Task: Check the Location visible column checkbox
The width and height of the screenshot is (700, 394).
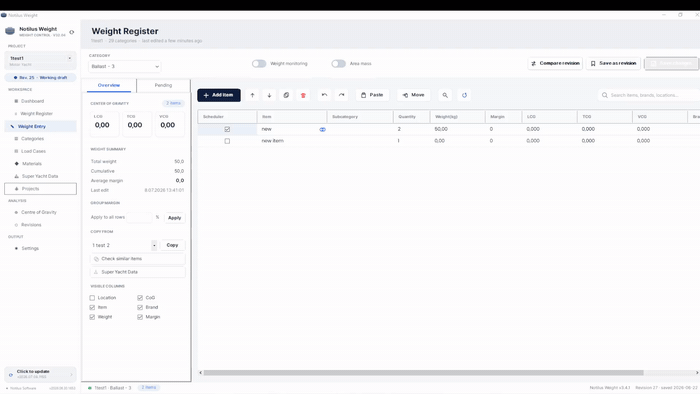Action: point(92,298)
